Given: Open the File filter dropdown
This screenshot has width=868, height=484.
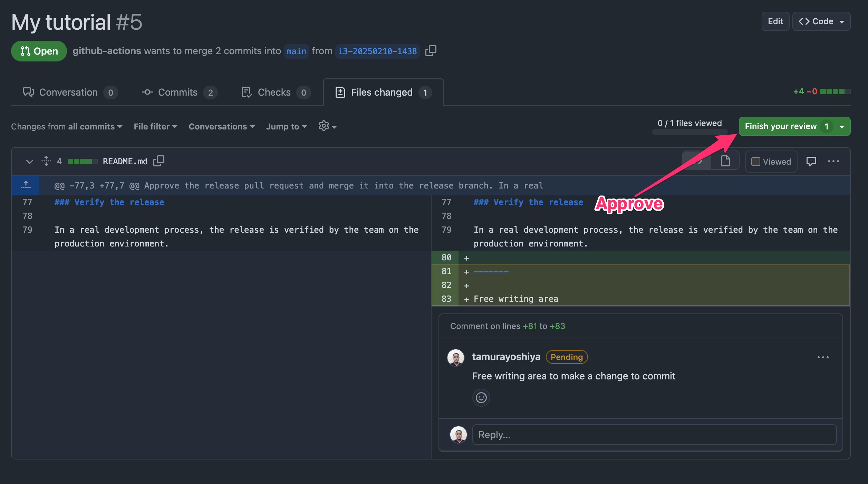Looking at the screenshot, I should 156,126.
